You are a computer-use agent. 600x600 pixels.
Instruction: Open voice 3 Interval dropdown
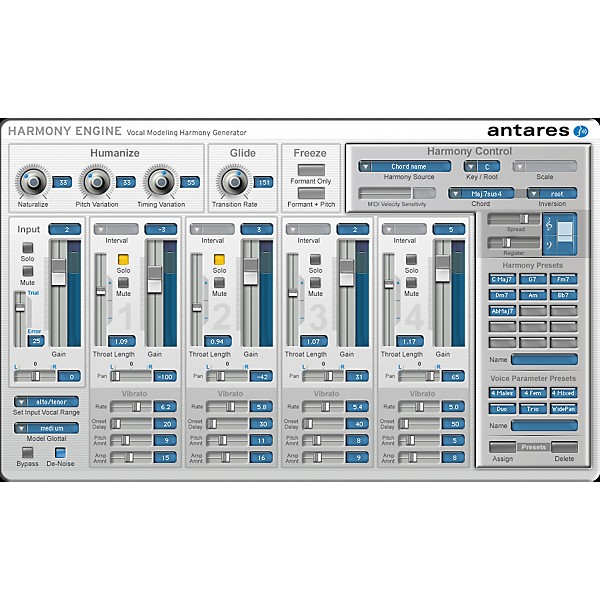click(308, 230)
